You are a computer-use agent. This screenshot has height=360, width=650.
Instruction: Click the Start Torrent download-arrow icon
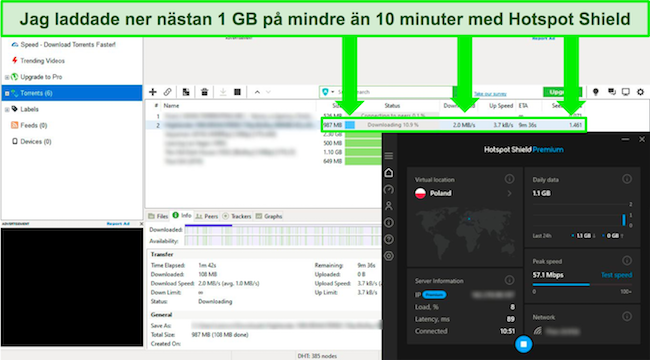click(x=223, y=92)
